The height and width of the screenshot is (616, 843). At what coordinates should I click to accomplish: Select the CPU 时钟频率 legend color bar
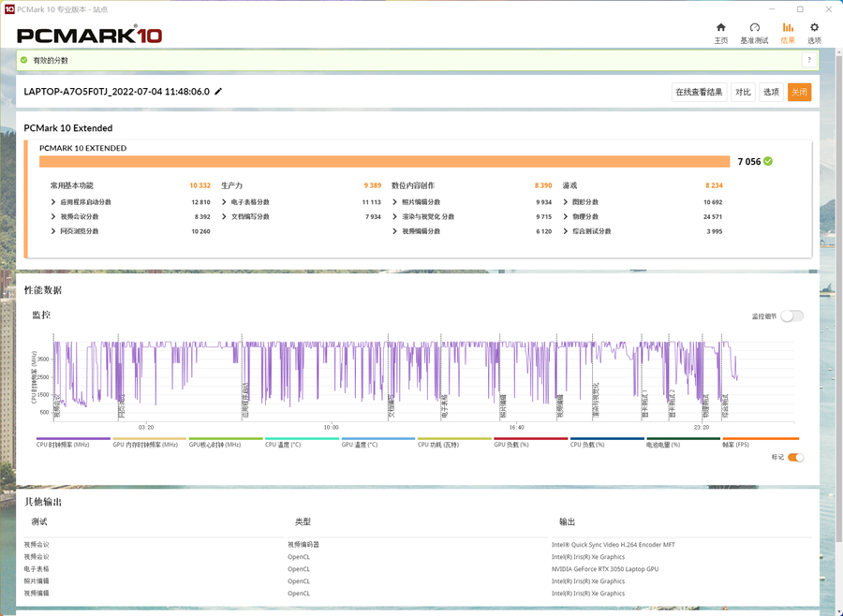point(73,438)
